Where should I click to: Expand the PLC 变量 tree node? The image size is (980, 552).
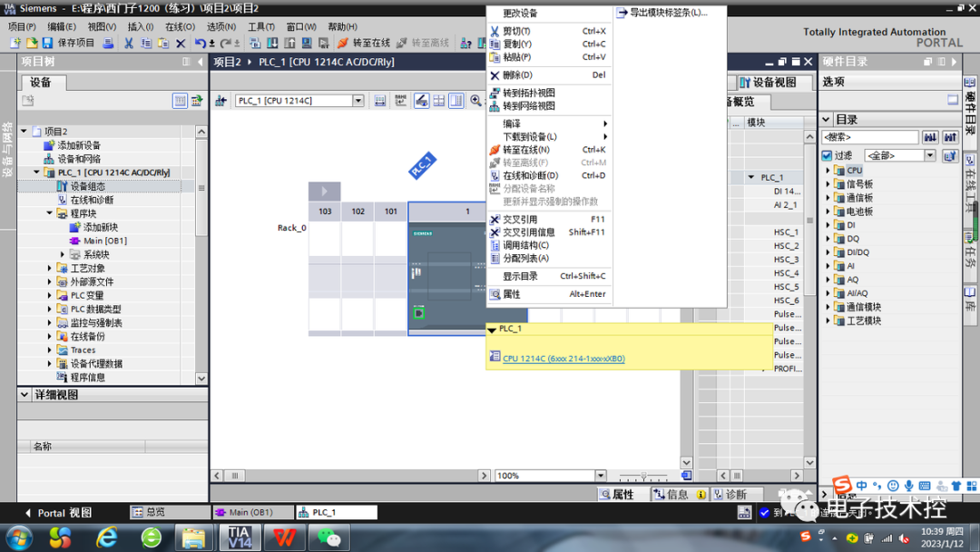(49, 295)
